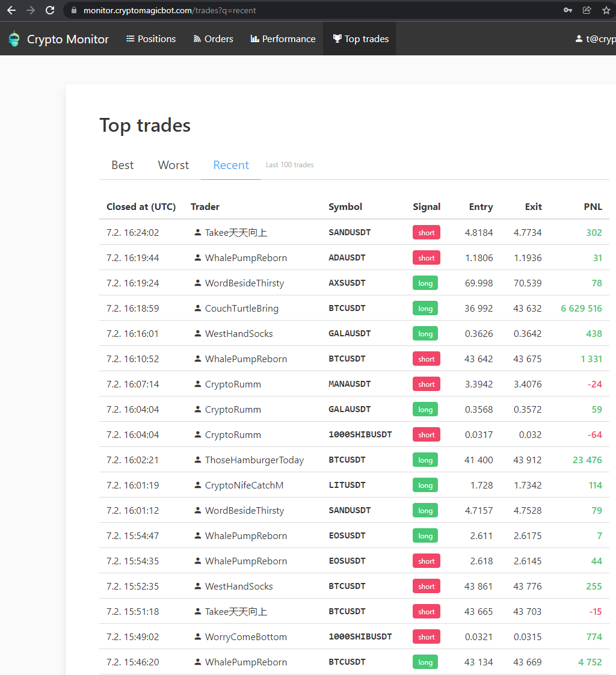
Task: Open trader Takee天天向上 in SANDUSDT row
Action: (236, 232)
